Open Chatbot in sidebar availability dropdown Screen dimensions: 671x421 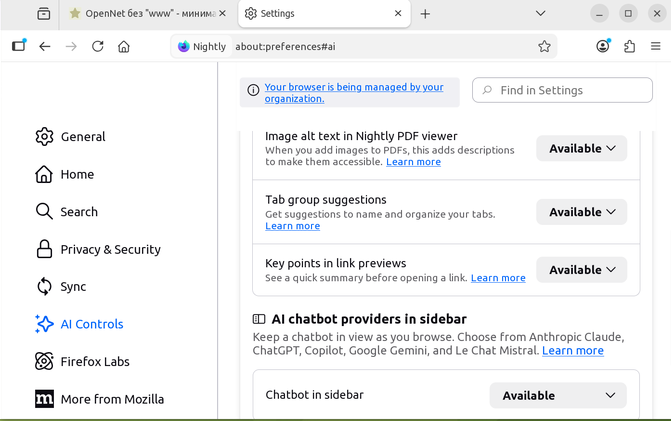(x=558, y=395)
